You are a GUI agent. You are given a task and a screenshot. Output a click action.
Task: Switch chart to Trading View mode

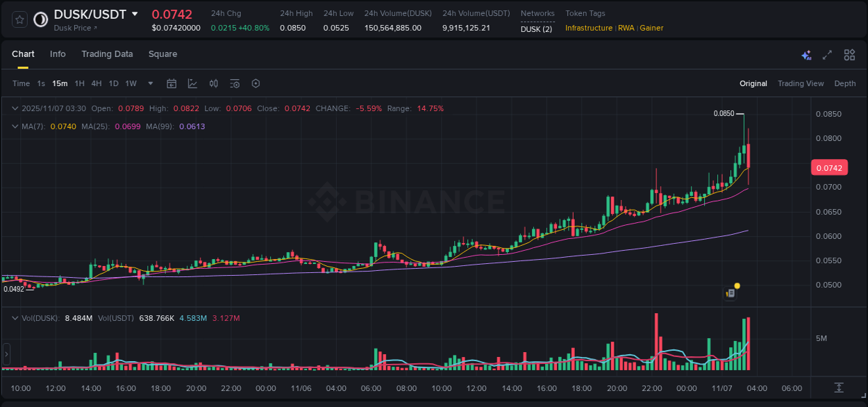[801, 83]
